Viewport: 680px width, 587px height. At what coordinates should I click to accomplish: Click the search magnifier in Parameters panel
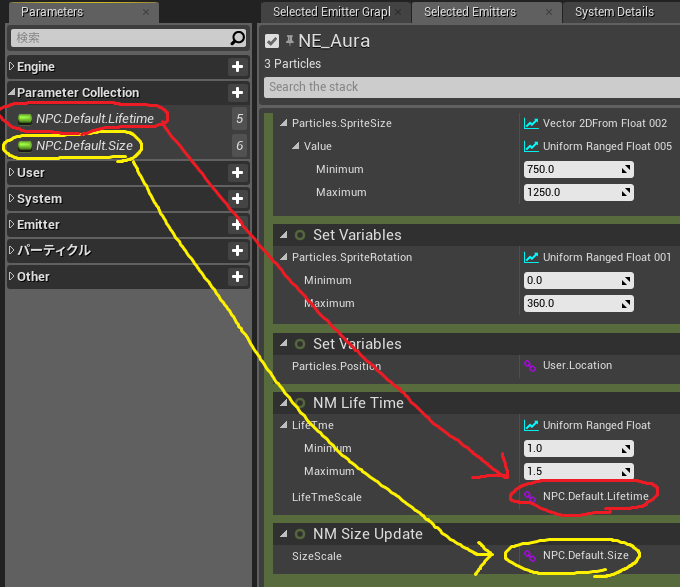click(x=237, y=38)
